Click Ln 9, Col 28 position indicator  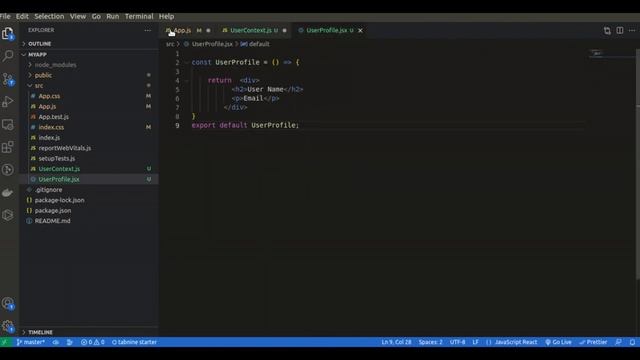pos(396,342)
